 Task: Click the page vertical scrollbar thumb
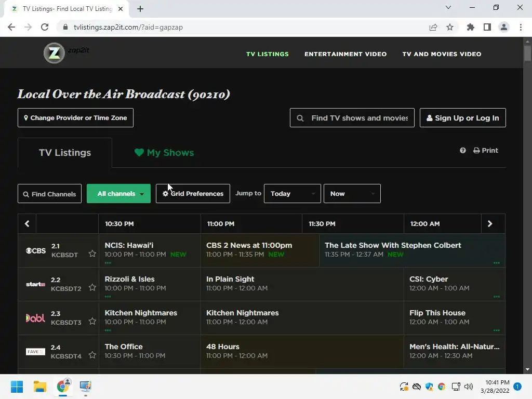[x=527, y=54]
